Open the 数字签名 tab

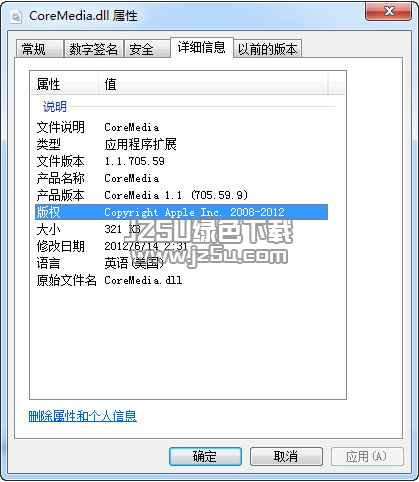point(94,49)
